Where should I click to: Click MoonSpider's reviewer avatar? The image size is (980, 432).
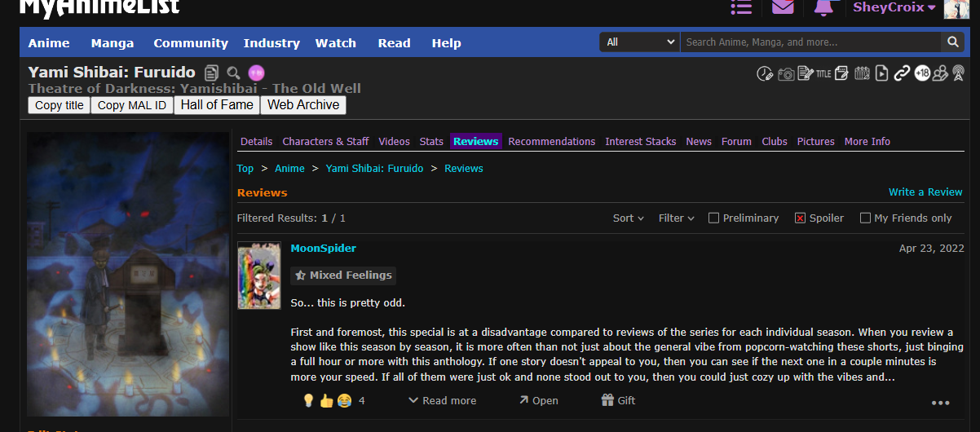pos(259,276)
